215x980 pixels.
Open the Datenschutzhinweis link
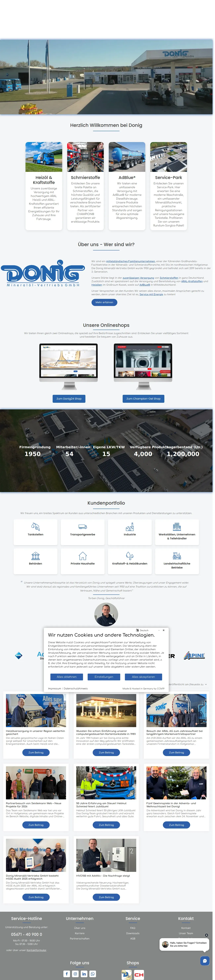(x=76, y=689)
